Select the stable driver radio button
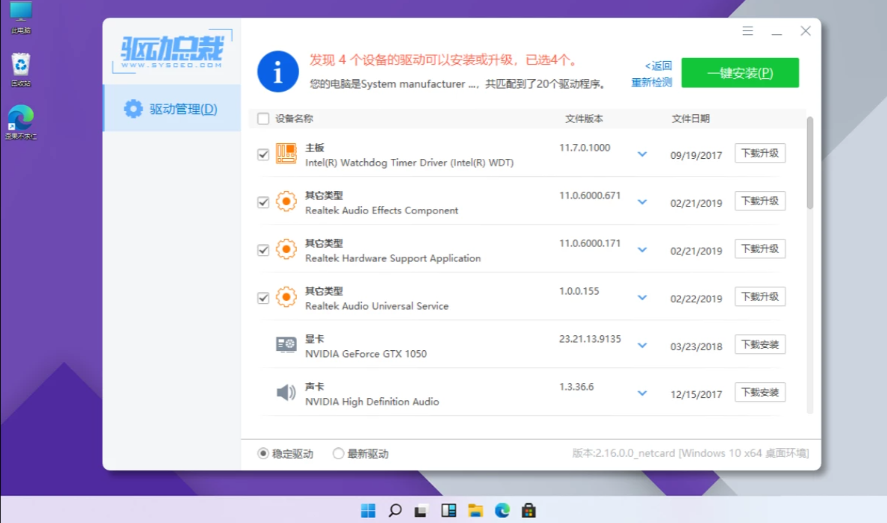Screen dimensions: 887x523 263,453
